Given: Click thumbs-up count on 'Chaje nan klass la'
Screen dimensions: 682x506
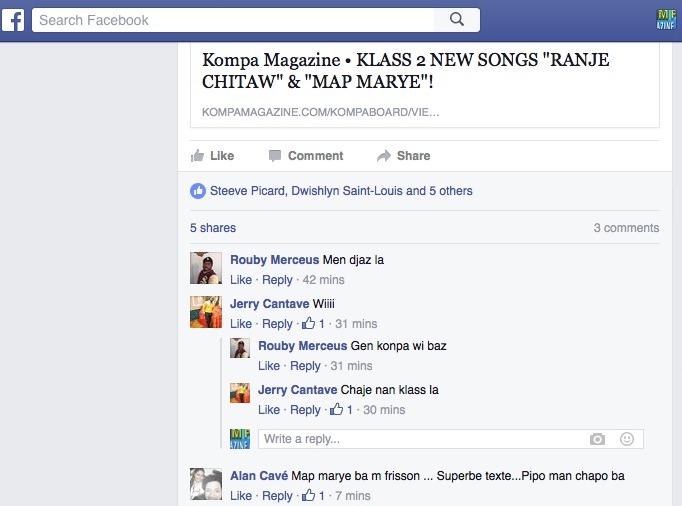Looking at the screenshot, I should pos(341,409).
